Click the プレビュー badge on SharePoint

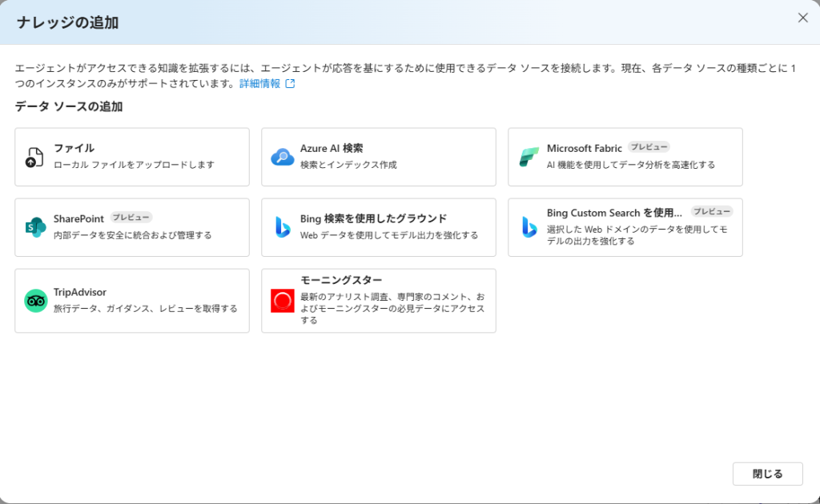click(x=131, y=218)
